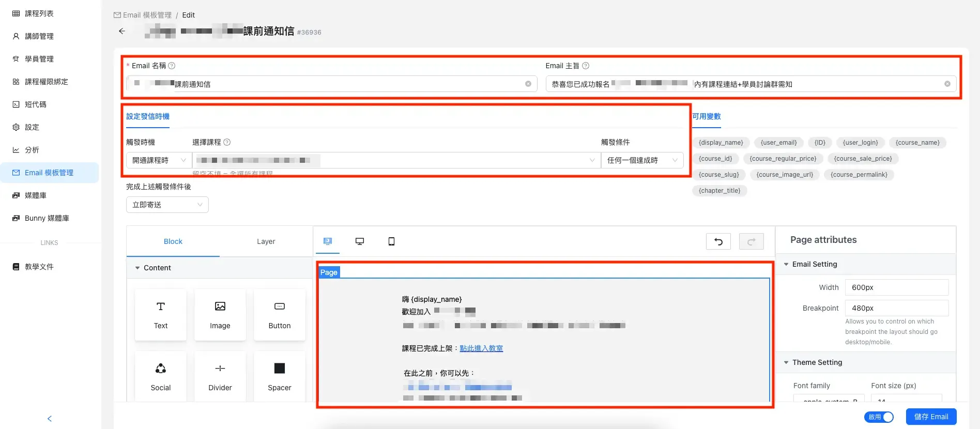Click the {display_name} variable tag
980x429 pixels.
(721, 143)
